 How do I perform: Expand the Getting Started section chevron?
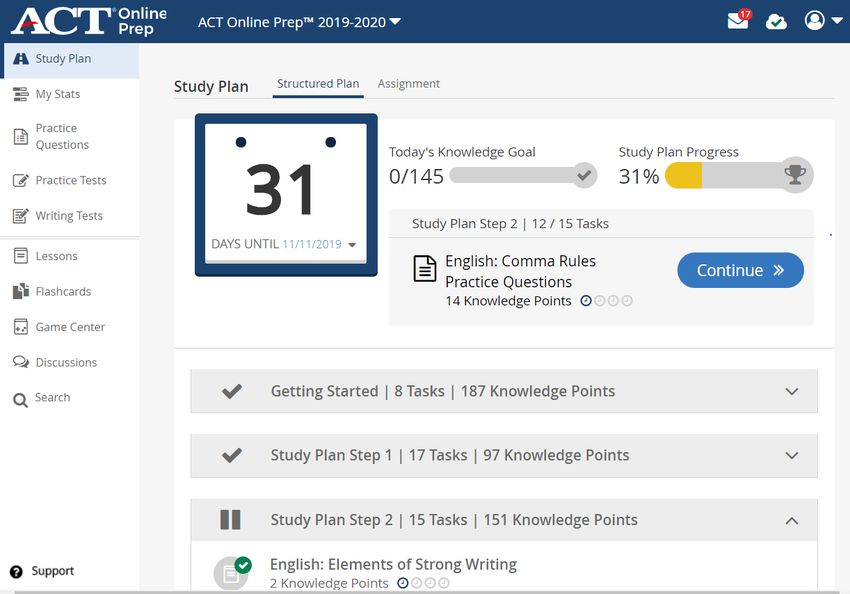(792, 391)
